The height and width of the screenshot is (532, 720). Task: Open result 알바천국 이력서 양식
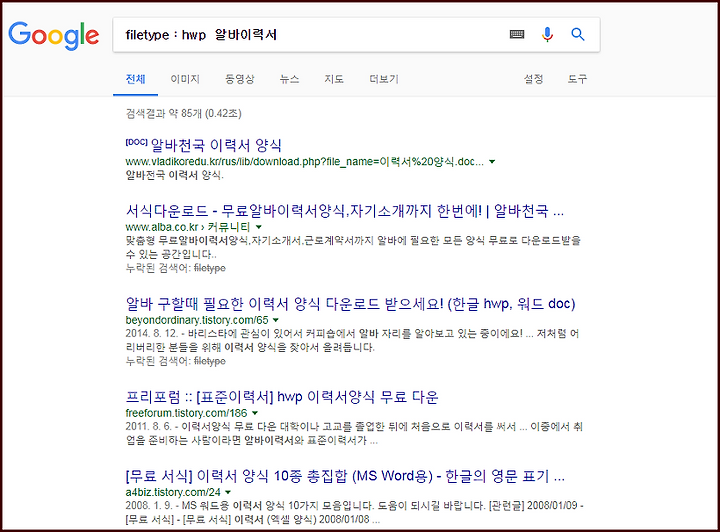tap(216, 146)
